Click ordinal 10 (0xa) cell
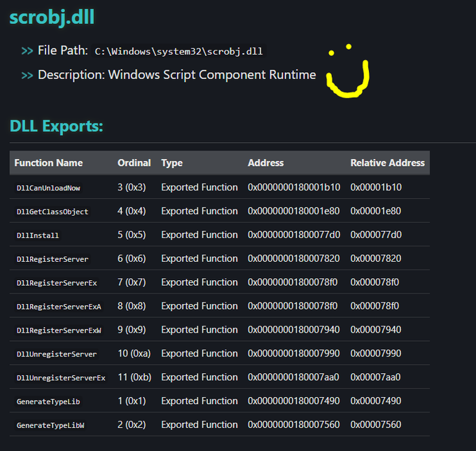This screenshot has width=476, height=451. 134,353
